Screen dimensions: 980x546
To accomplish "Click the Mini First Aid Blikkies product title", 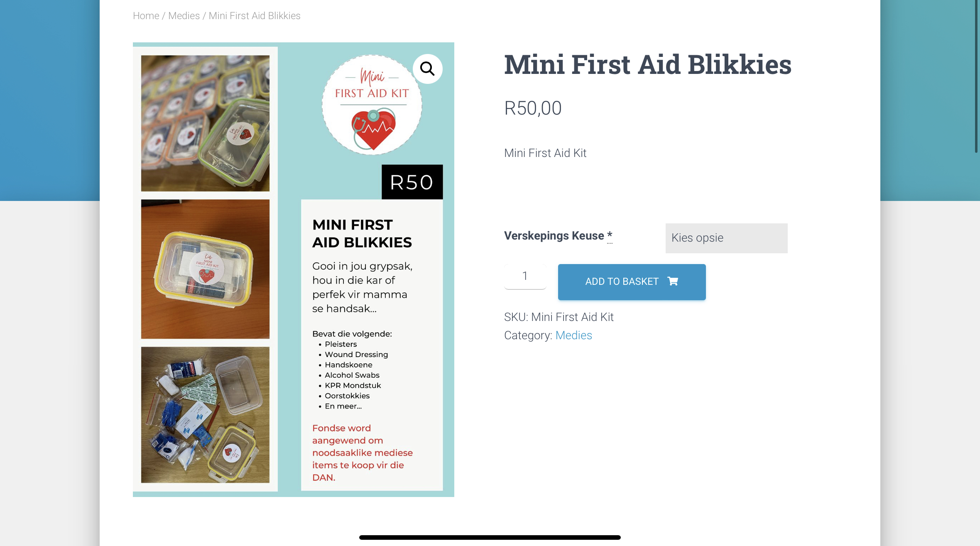I will click(647, 65).
